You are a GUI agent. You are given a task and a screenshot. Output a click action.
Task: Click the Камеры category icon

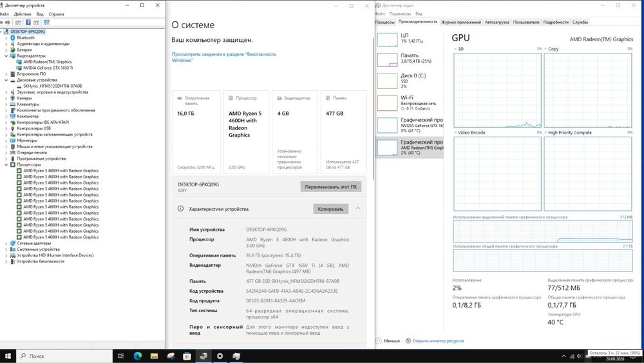click(13, 98)
